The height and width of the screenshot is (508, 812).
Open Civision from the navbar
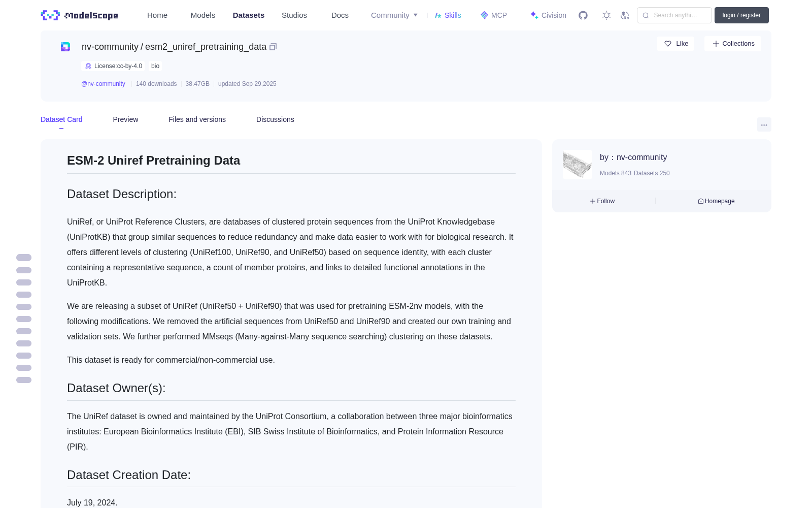(548, 15)
